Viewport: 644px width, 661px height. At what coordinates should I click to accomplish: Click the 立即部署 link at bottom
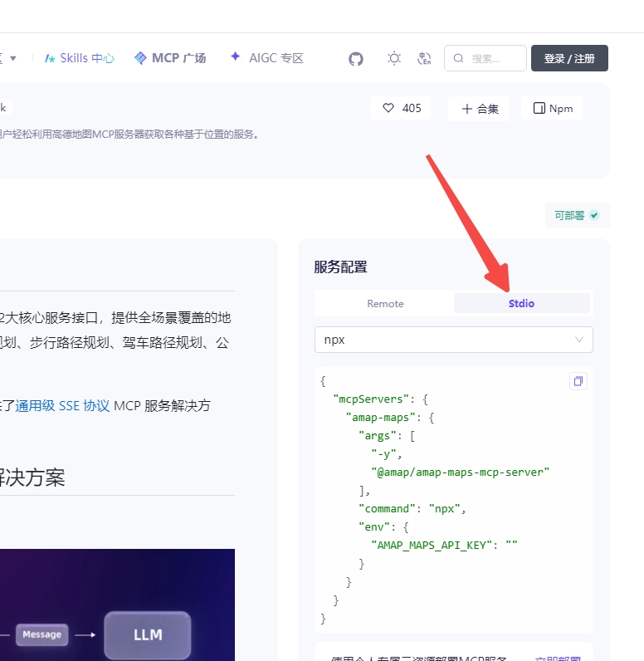coord(558,658)
